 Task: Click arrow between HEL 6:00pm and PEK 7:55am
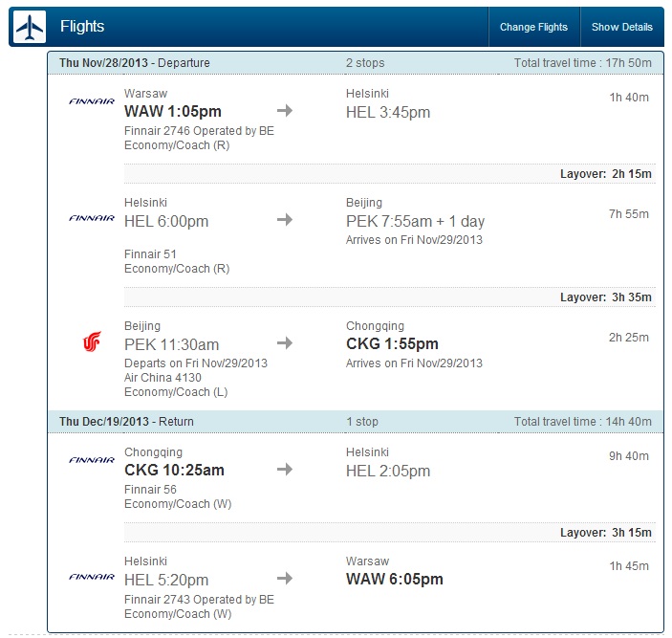285,220
